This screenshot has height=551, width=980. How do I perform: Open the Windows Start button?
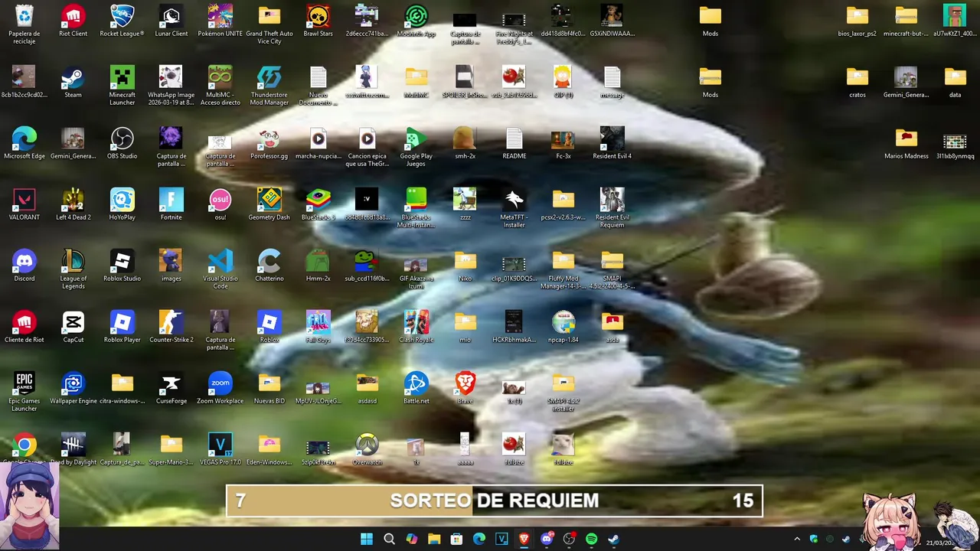point(367,539)
